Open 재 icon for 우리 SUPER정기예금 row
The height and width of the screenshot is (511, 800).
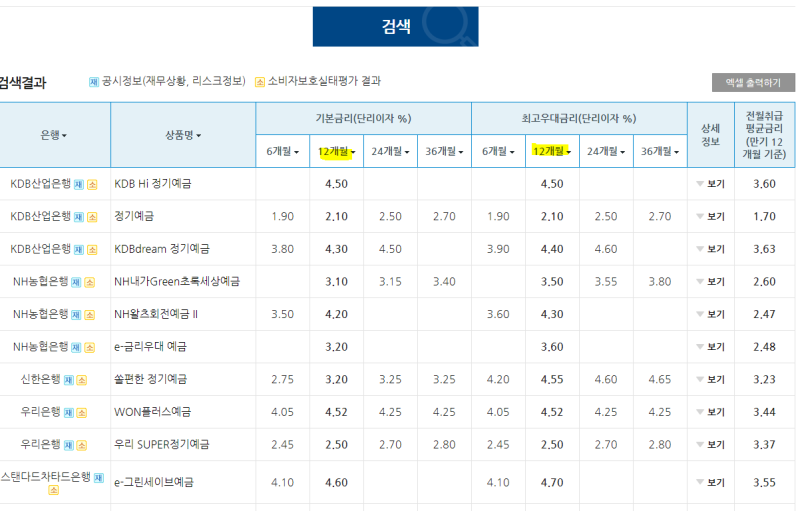68,446
